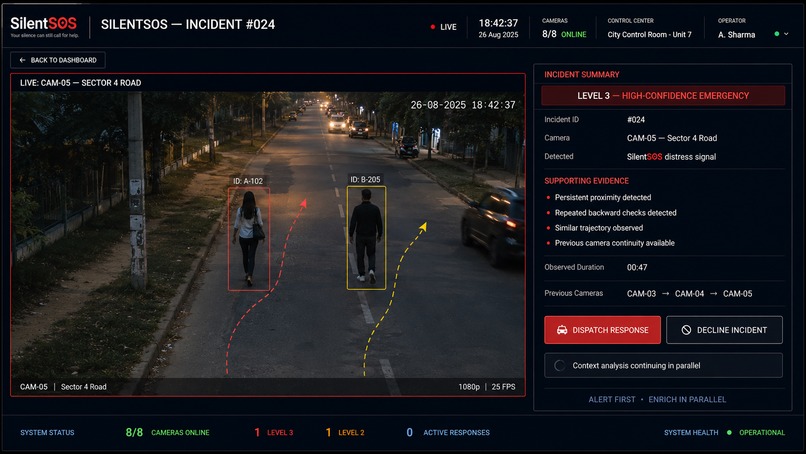Click the operator name A. Sharma
Screen dimensions: 806x454
click(x=737, y=35)
